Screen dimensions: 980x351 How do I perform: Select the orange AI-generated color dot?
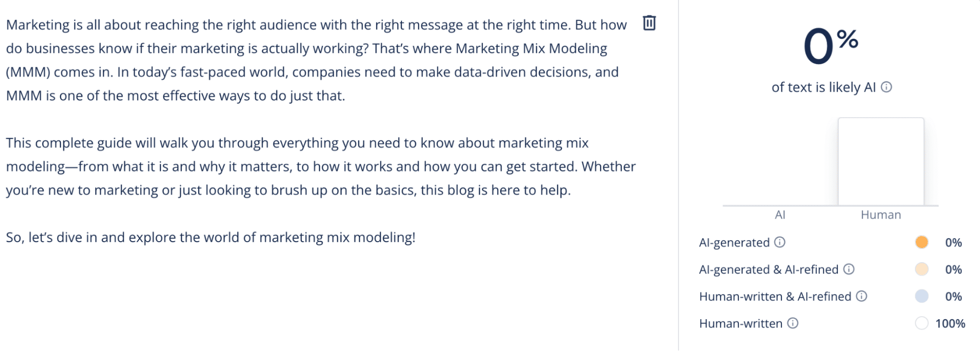click(922, 242)
